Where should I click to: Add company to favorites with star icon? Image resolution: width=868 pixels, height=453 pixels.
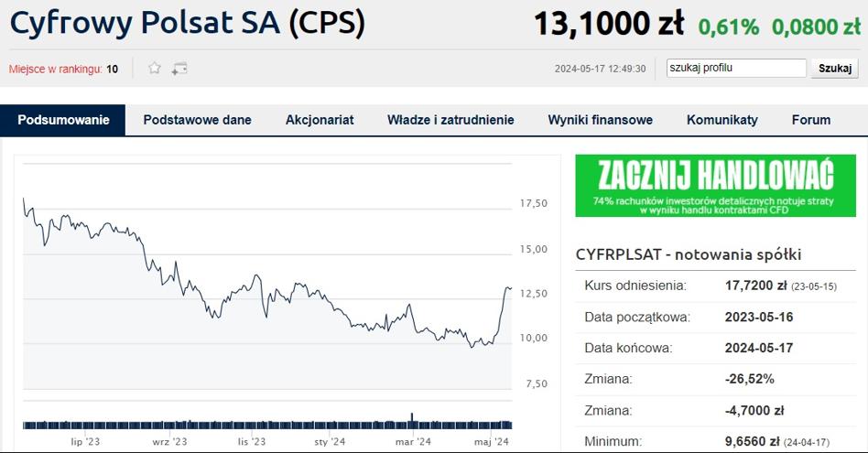155,69
